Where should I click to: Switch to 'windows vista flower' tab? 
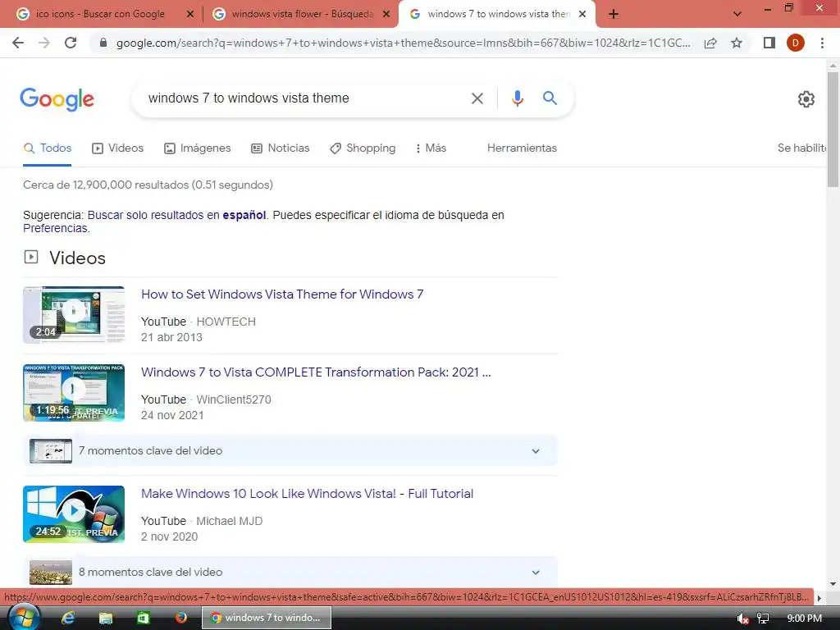click(302, 14)
